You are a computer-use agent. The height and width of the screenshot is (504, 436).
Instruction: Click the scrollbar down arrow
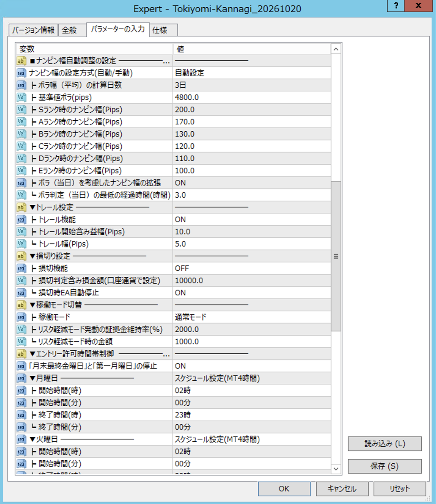336,469
